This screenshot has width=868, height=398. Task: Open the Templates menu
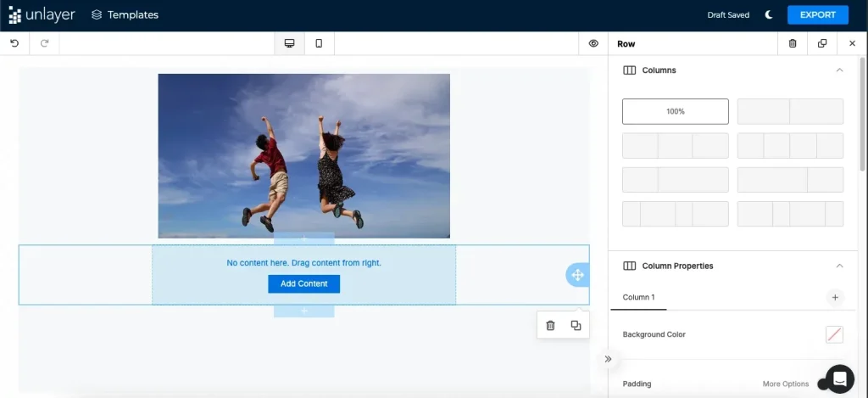coord(125,14)
